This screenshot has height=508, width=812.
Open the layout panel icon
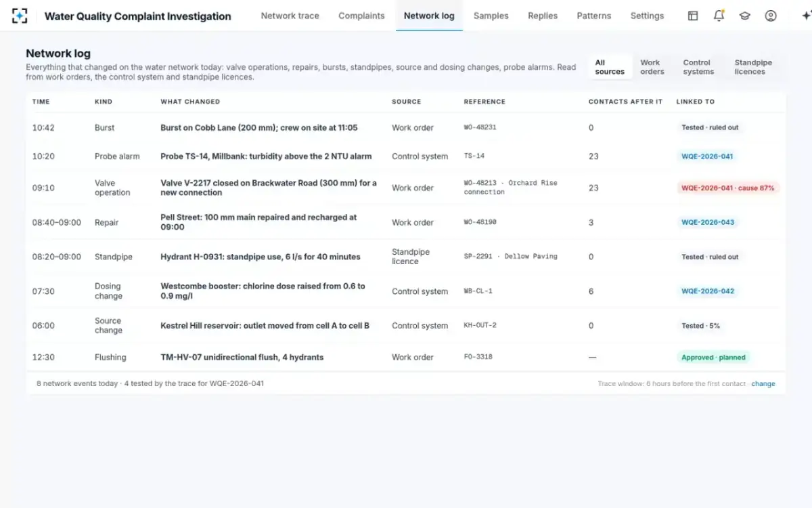(693, 16)
